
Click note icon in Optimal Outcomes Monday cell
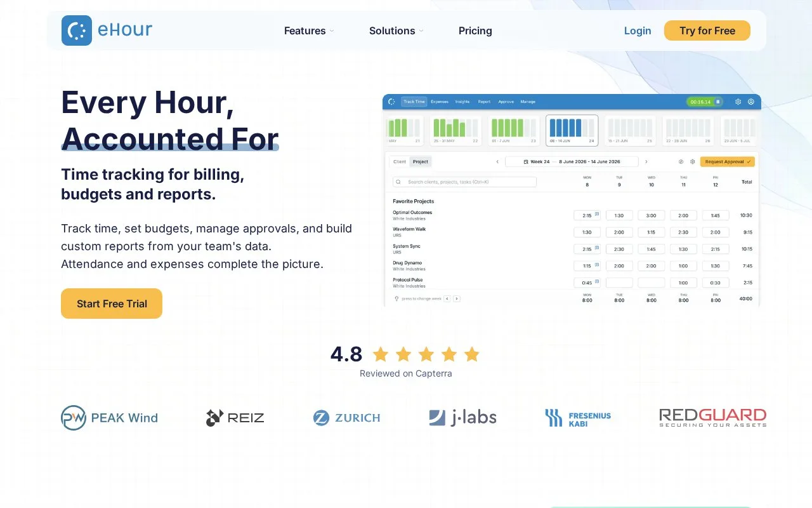[596, 215]
